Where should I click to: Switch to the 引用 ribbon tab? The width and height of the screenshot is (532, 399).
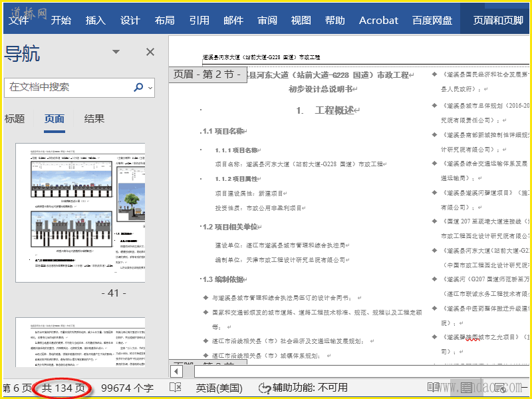pos(199,21)
